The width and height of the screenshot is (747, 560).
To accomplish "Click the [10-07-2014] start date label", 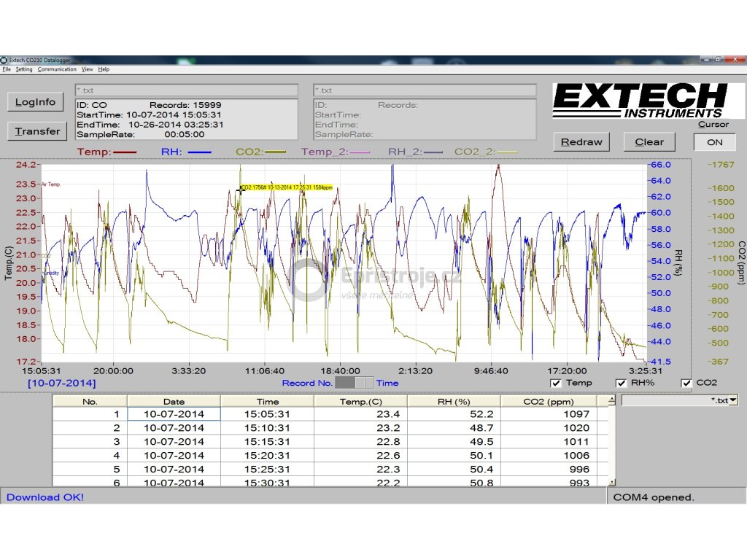I will tap(61, 384).
